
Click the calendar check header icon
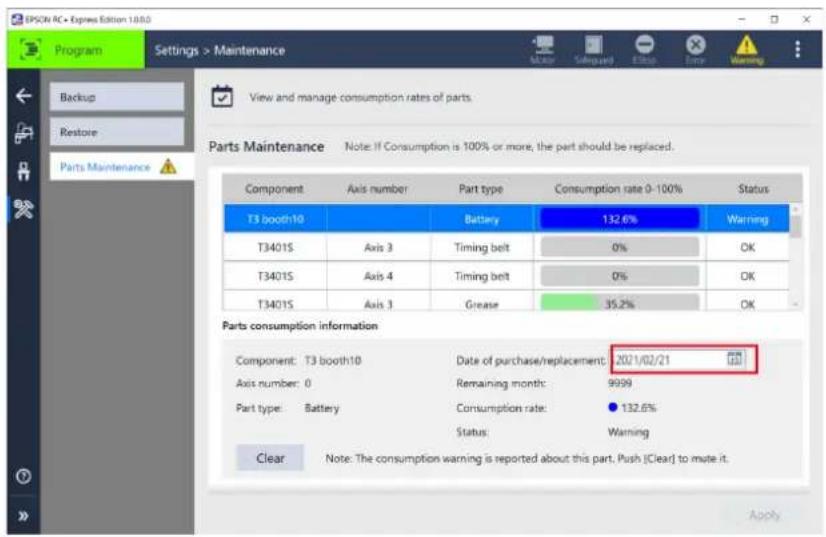(222, 97)
